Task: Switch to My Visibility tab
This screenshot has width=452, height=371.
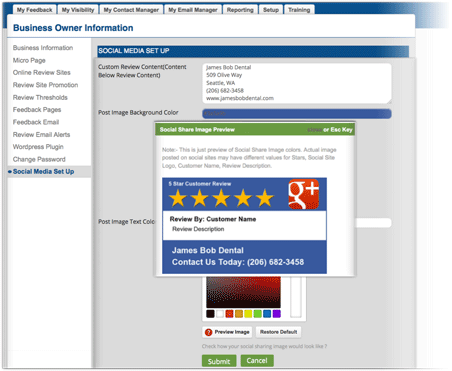Action: [x=78, y=10]
